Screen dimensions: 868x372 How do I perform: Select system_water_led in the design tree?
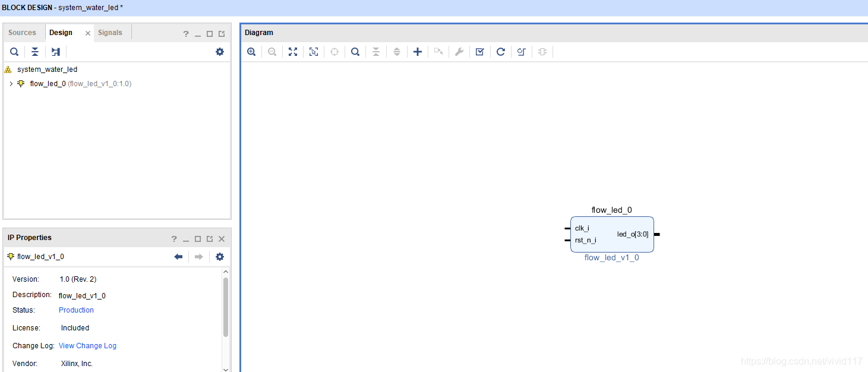click(47, 70)
